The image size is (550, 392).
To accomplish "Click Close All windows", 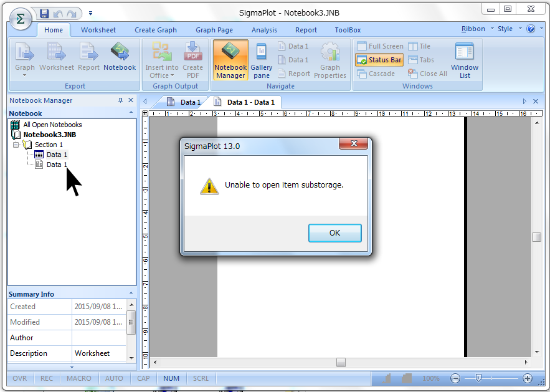I will [427, 74].
